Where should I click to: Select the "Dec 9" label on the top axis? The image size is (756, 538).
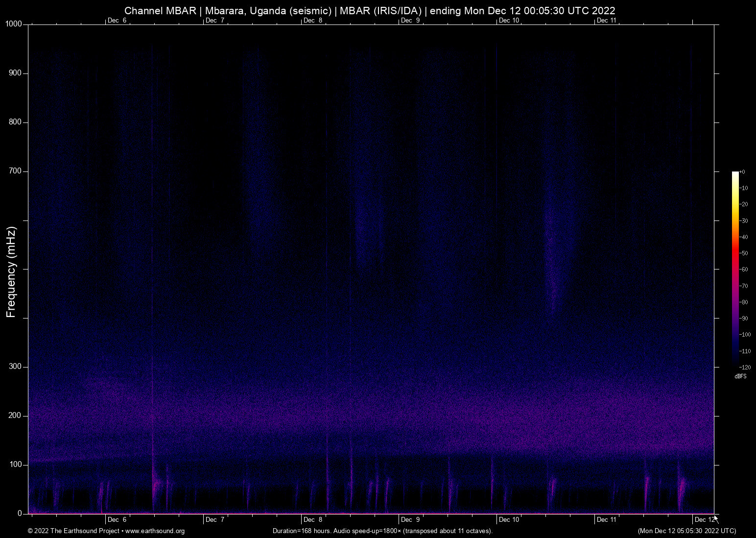click(x=409, y=21)
